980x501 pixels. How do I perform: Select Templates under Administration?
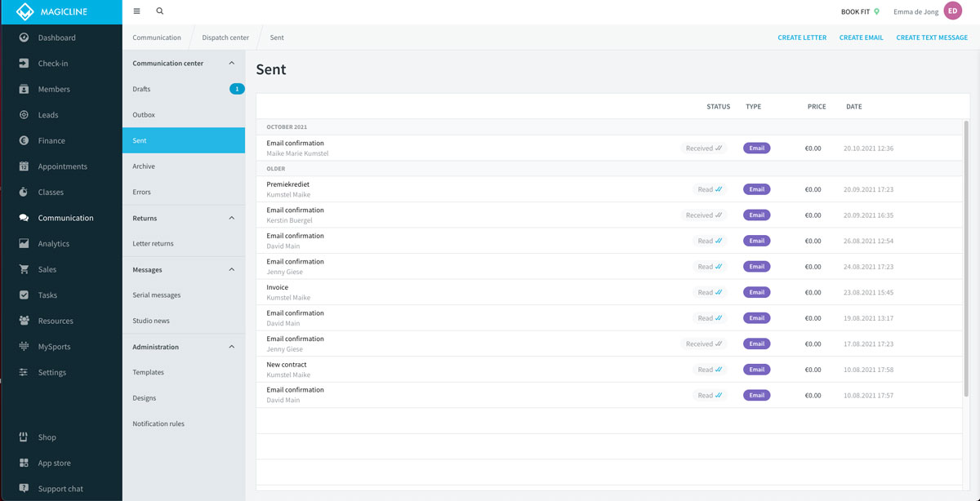(x=149, y=372)
